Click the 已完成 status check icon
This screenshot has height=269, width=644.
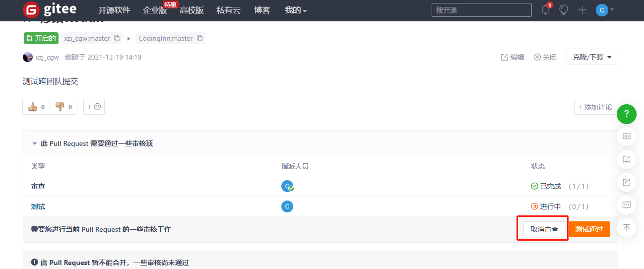(534, 186)
